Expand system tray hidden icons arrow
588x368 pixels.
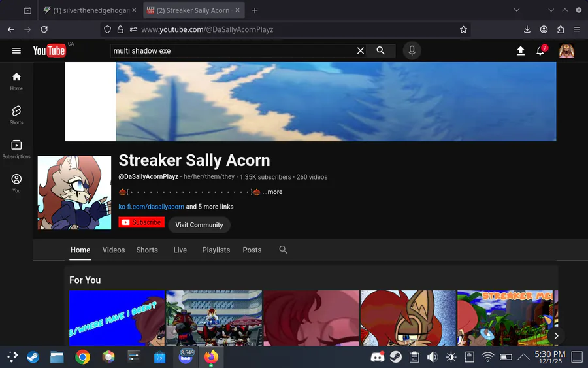click(524, 357)
